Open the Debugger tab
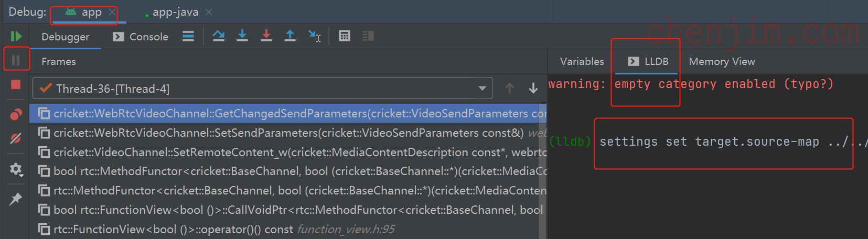This screenshot has height=239, width=868. pyautogui.click(x=65, y=37)
